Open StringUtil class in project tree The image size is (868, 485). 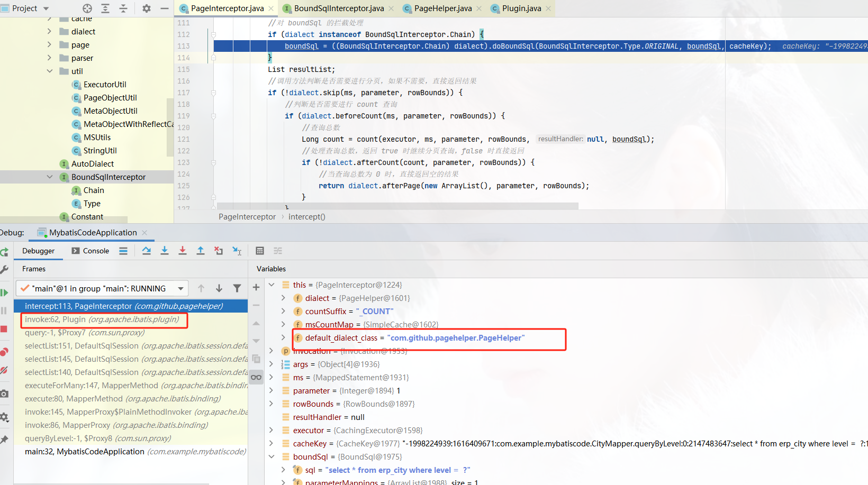click(100, 151)
